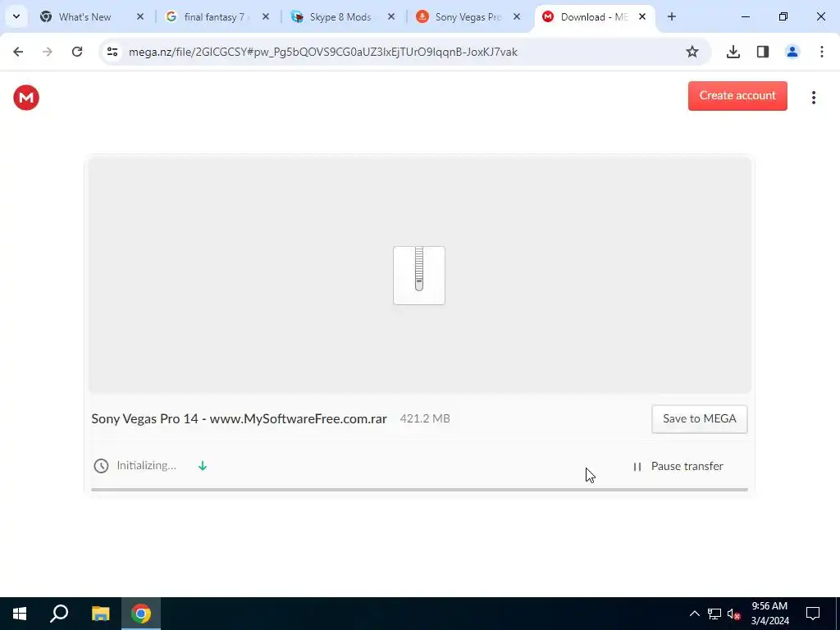Close the What's New tab
The height and width of the screenshot is (630, 840).
140,17
